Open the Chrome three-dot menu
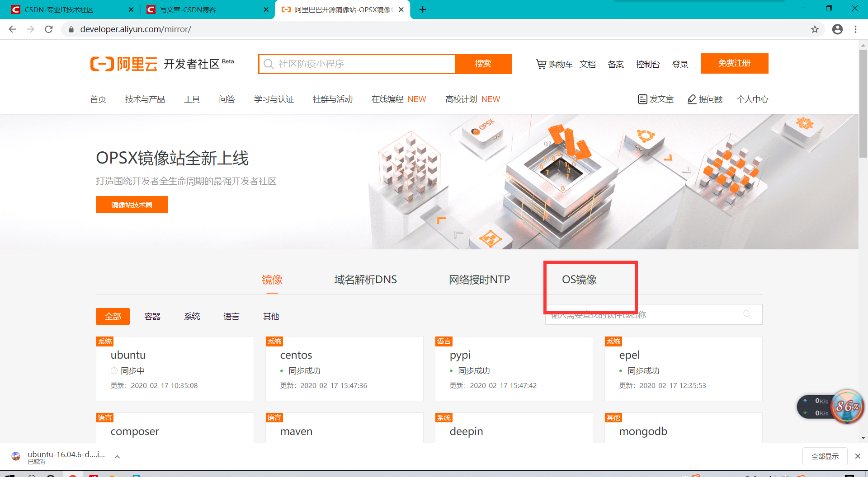 coord(855,29)
